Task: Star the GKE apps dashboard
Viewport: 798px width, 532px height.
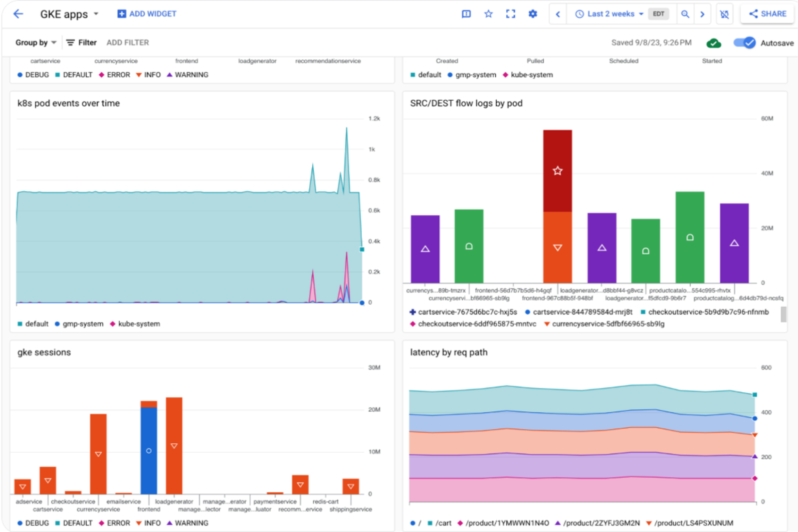Action: (x=488, y=14)
